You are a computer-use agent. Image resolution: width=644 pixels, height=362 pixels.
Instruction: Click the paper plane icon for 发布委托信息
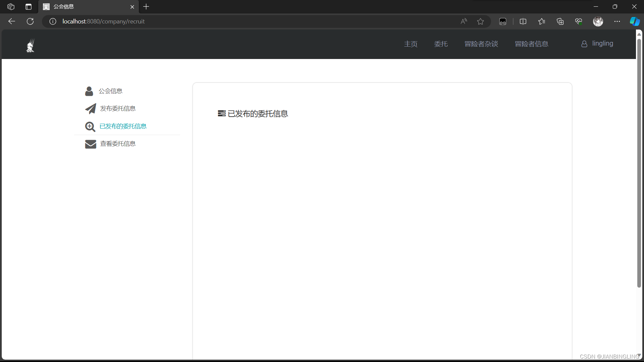coord(90,109)
